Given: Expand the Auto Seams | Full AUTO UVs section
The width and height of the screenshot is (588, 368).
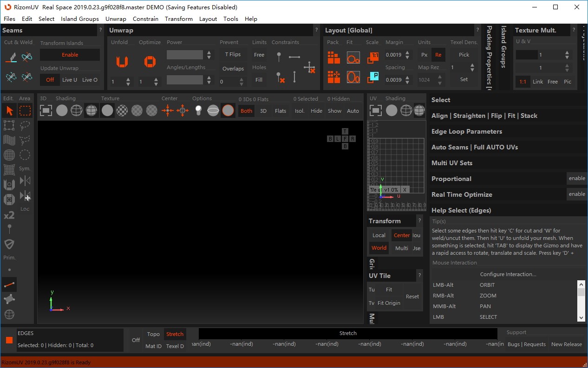Looking at the screenshot, I should tap(474, 147).
